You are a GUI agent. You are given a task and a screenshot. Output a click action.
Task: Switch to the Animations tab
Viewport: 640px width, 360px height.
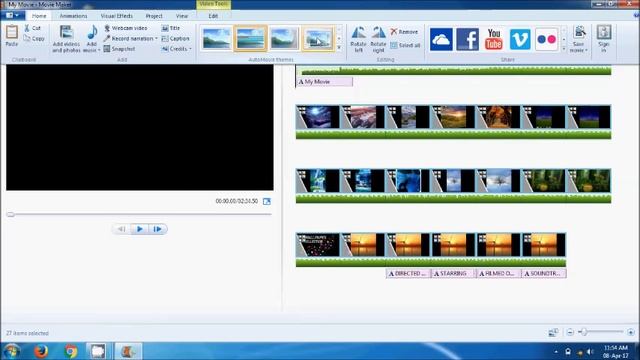73,16
